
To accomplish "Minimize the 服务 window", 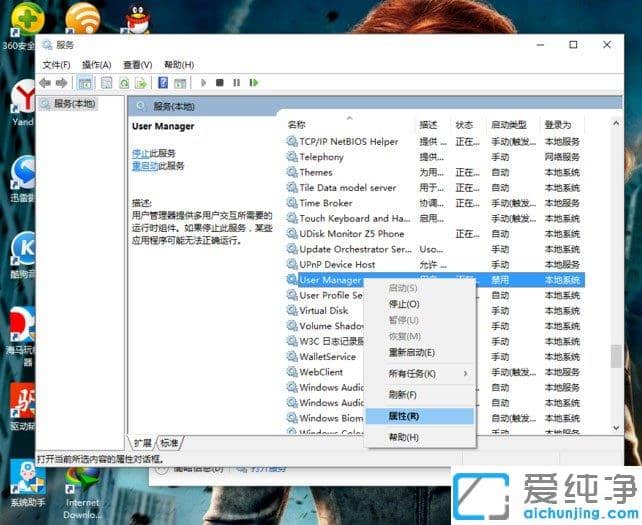I will point(540,45).
